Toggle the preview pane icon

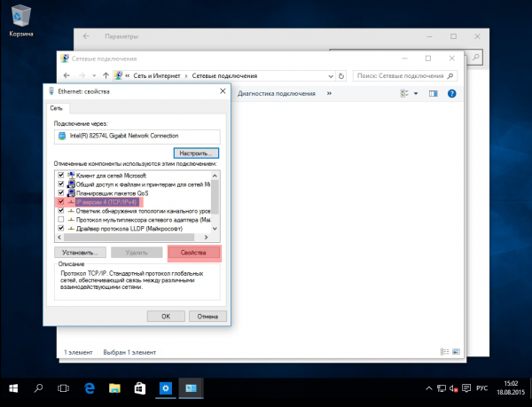pyautogui.click(x=434, y=94)
